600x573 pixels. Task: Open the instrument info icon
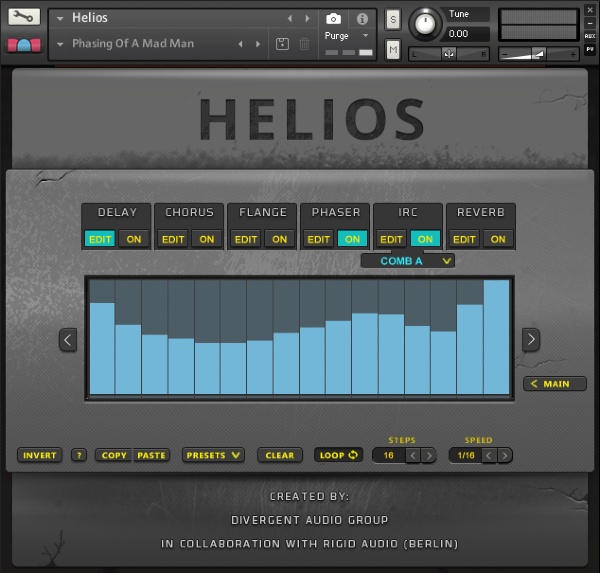362,19
